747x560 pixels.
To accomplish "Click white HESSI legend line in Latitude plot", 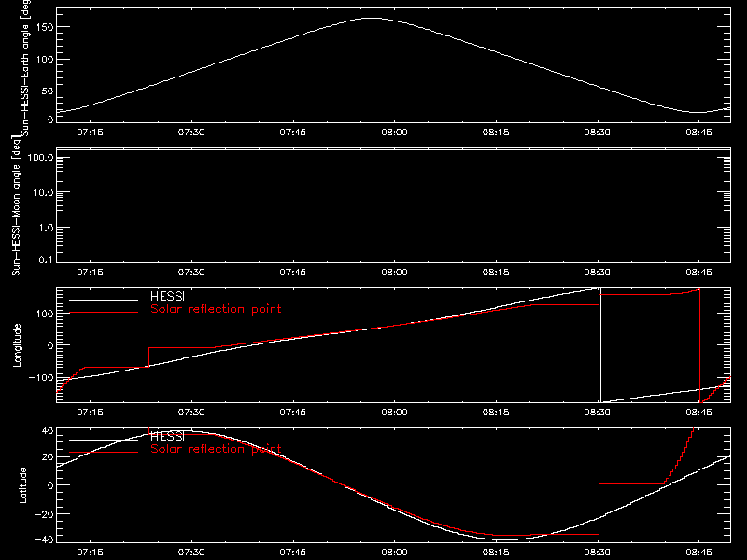I will coord(104,440).
